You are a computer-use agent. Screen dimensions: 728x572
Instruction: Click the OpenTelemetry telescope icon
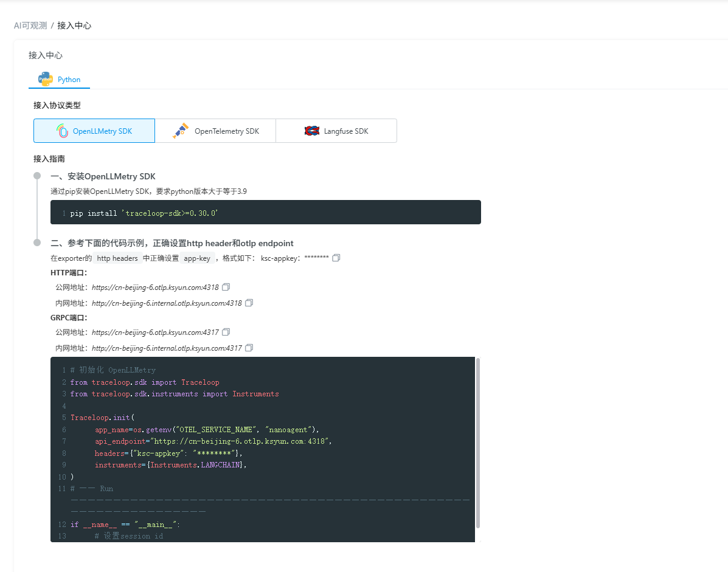[181, 131]
